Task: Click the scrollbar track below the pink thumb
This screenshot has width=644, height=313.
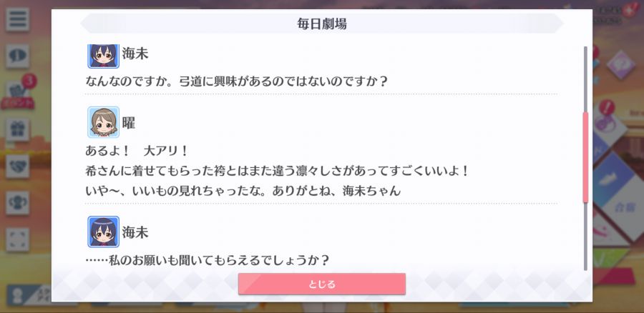Action: tap(585, 237)
